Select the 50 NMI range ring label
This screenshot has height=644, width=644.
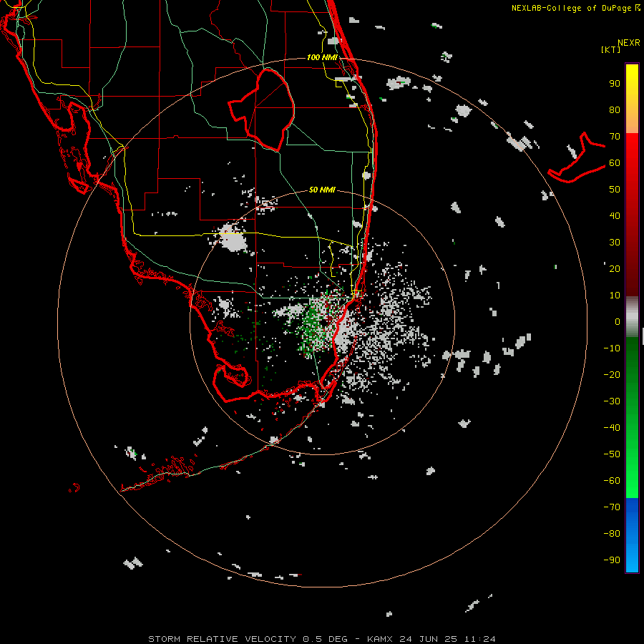coord(322,190)
